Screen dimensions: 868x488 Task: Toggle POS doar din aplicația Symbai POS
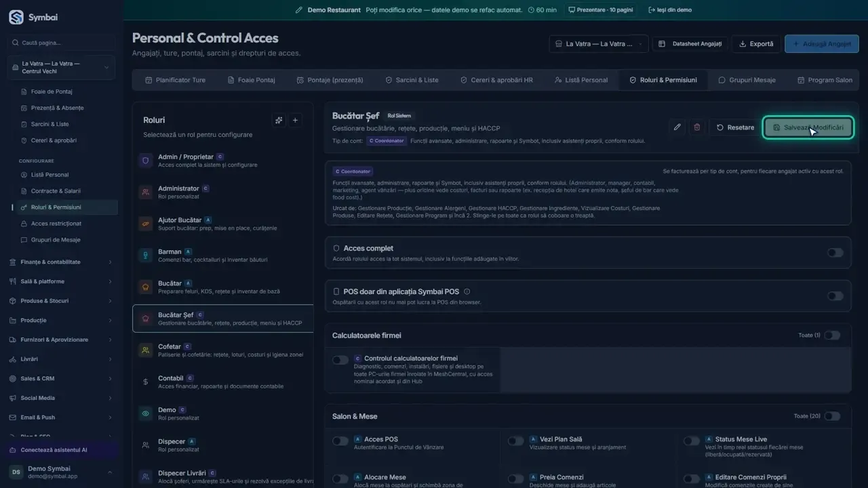click(x=835, y=296)
